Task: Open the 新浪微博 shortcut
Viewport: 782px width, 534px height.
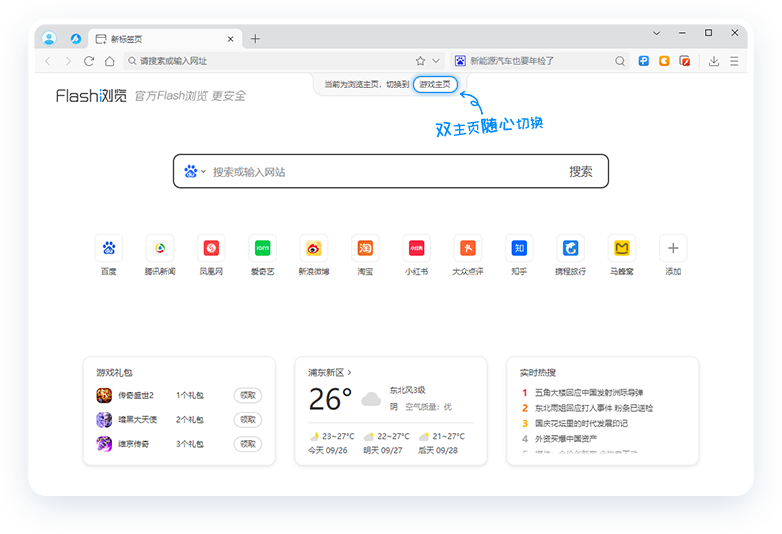Action: [314, 255]
